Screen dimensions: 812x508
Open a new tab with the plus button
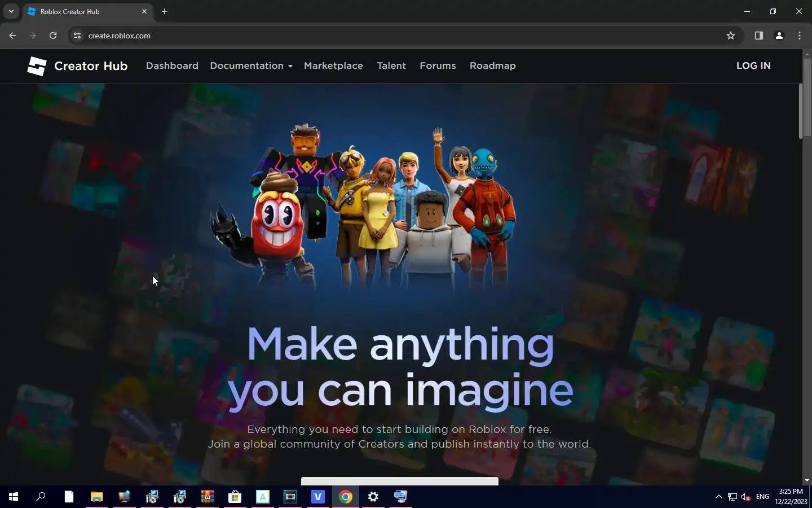[x=165, y=11]
